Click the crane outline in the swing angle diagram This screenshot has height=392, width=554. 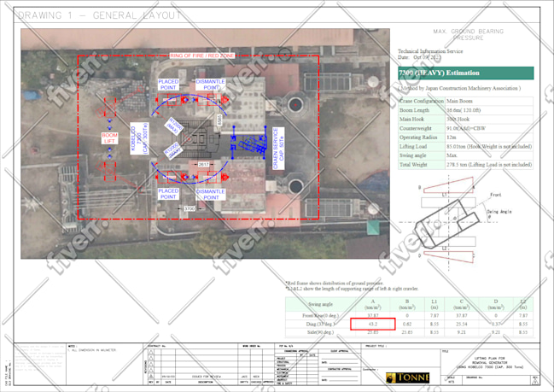pyautogui.click(x=447, y=224)
